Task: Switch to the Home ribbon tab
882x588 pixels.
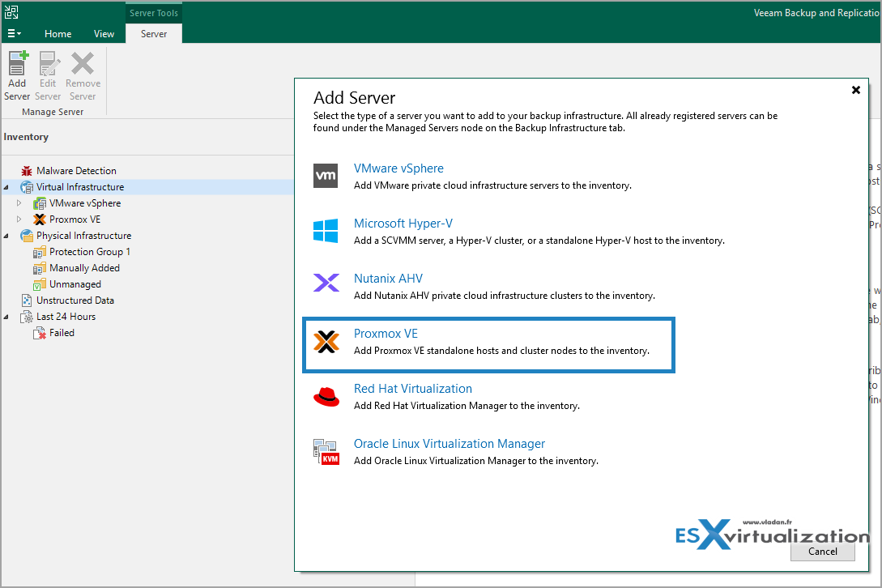Action: click(x=58, y=34)
